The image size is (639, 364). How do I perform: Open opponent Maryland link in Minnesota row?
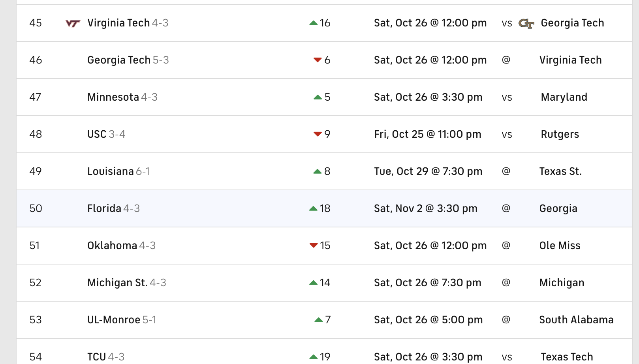tap(564, 97)
